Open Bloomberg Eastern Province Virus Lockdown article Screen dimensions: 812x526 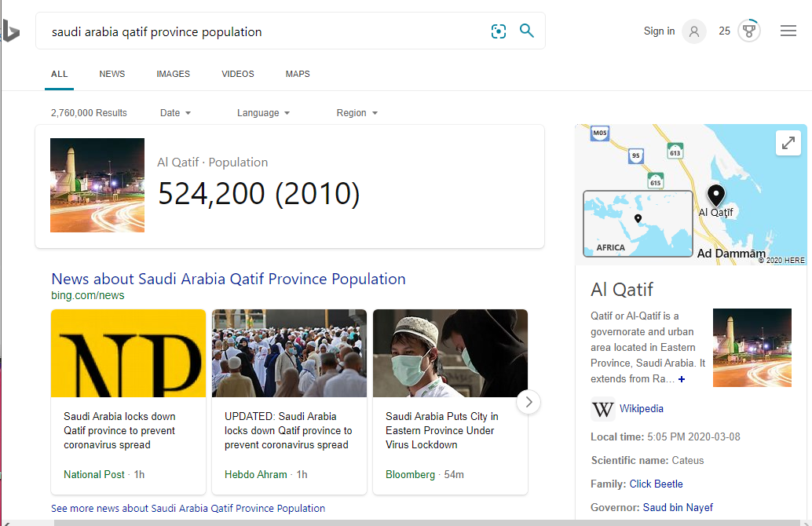(x=442, y=431)
